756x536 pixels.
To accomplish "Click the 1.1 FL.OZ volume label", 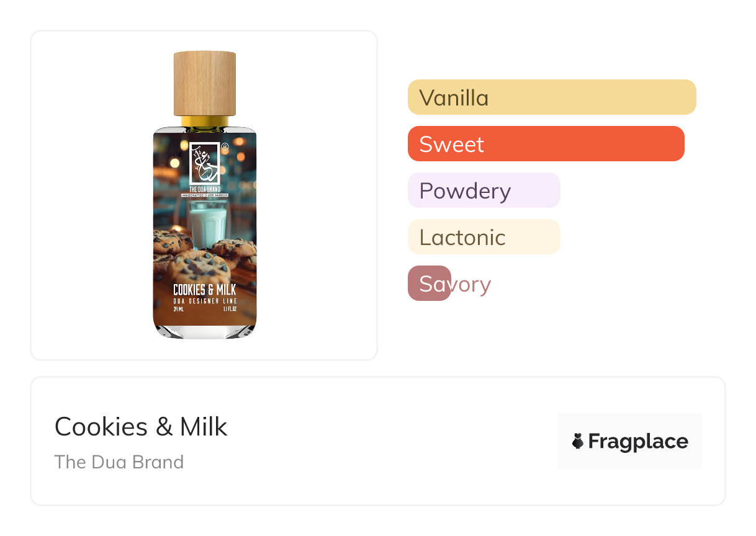I will pos(230,309).
